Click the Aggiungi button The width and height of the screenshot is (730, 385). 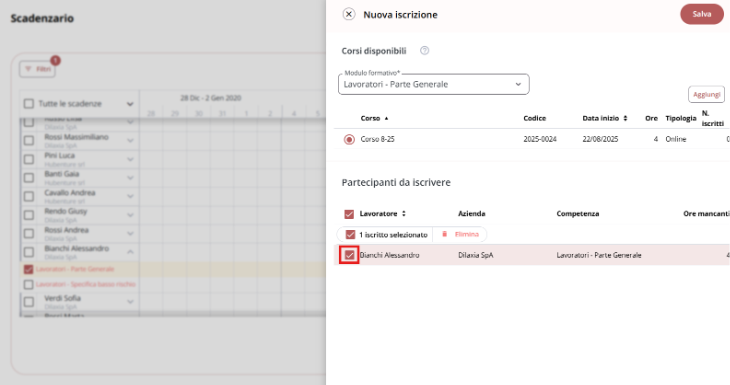click(x=706, y=95)
